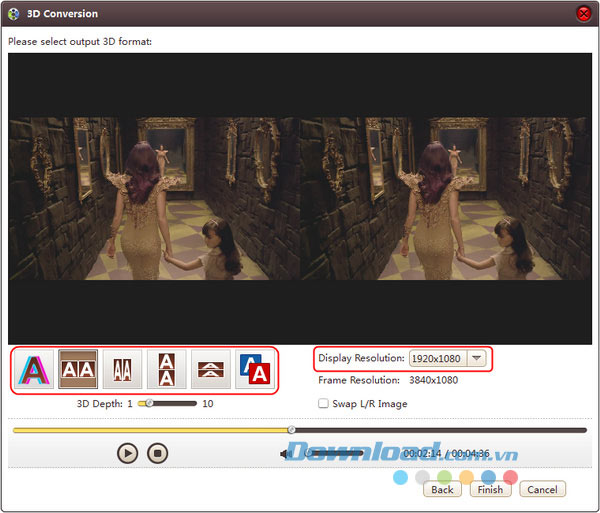Screen dimensions: 600x513
Task: Click the Finish button
Action: [x=490, y=489]
